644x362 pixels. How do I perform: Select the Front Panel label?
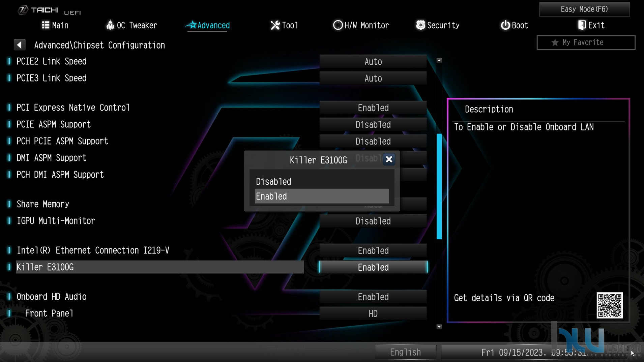[x=49, y=313]
